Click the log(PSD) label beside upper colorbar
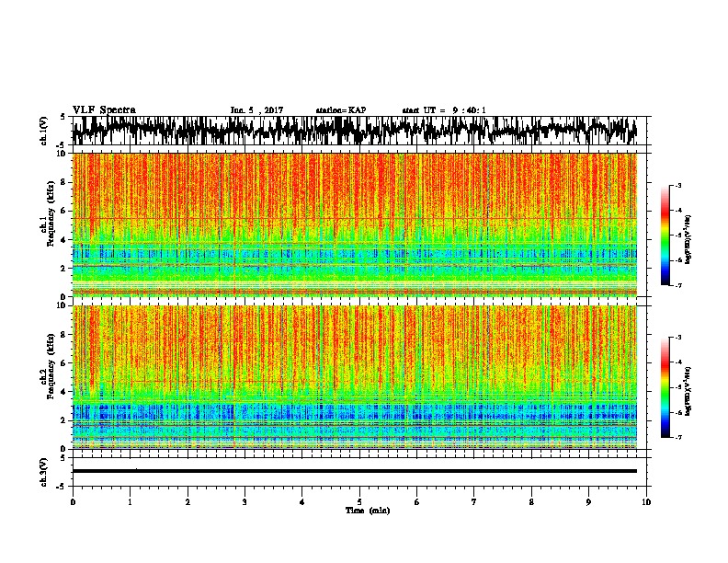 click(x=688, y=240)
